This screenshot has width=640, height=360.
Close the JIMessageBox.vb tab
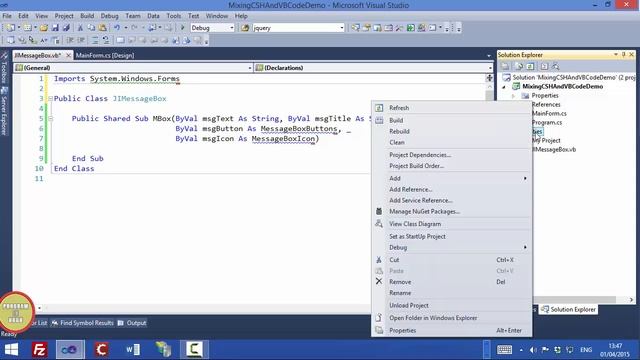68,55
